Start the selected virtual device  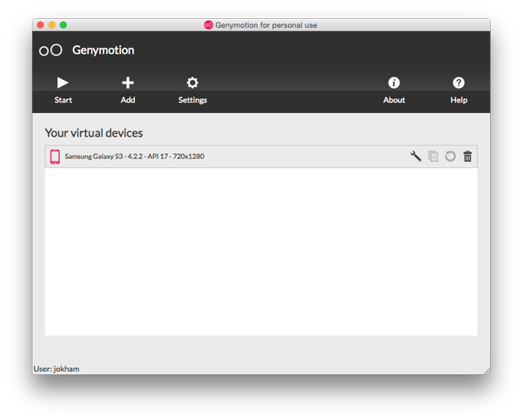pos(63,90)
